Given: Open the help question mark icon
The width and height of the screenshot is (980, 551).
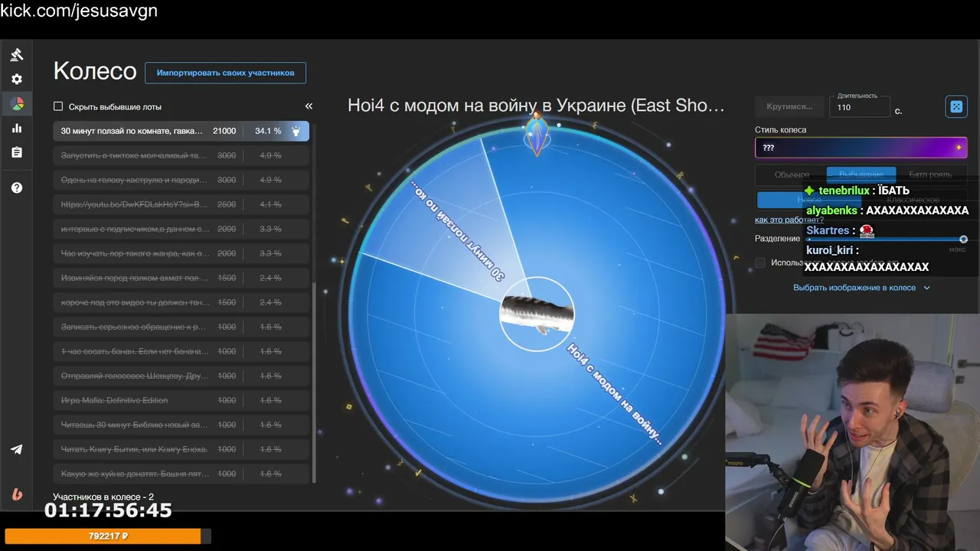Looking at the screenshot, I should coord(17,187).
